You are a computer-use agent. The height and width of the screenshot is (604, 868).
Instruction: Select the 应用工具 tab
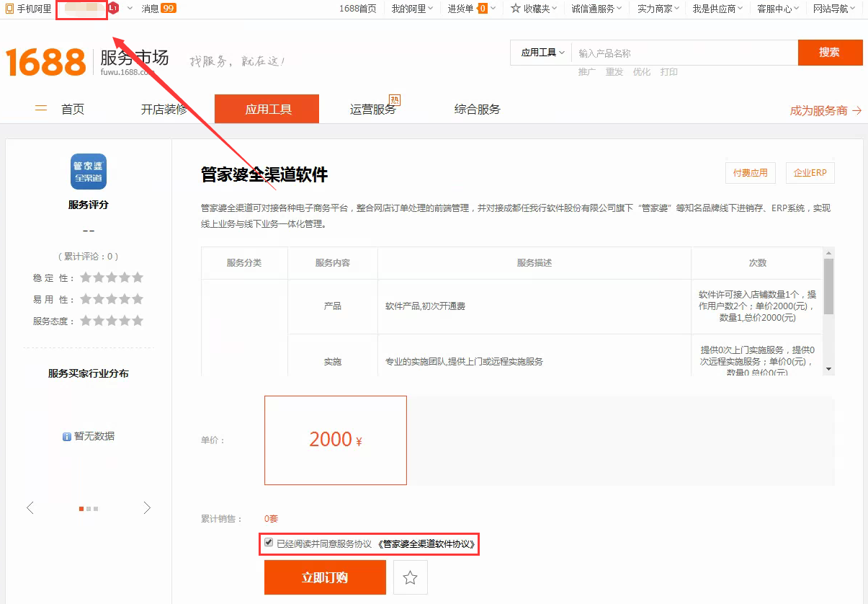click(267, 109)
